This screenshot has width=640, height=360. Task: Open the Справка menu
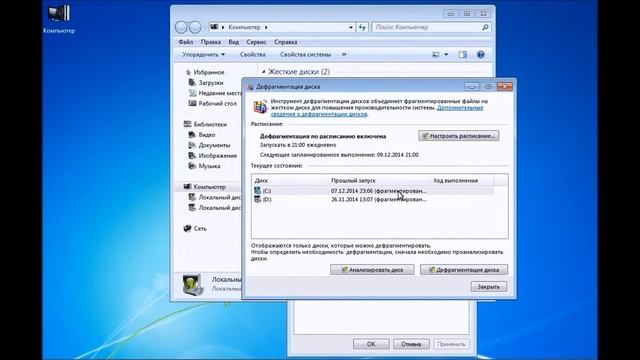pyautogui.click(x=286, y=42)
